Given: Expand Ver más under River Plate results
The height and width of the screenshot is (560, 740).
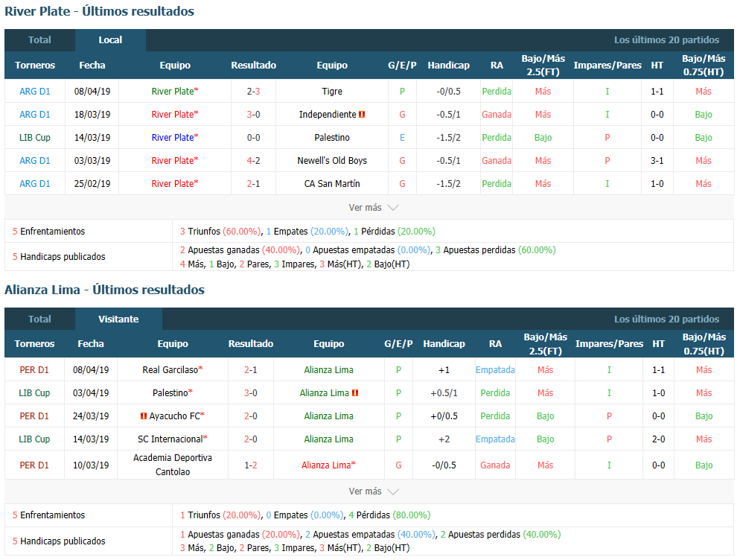Looking at the screenshot, I should [373, 207].
